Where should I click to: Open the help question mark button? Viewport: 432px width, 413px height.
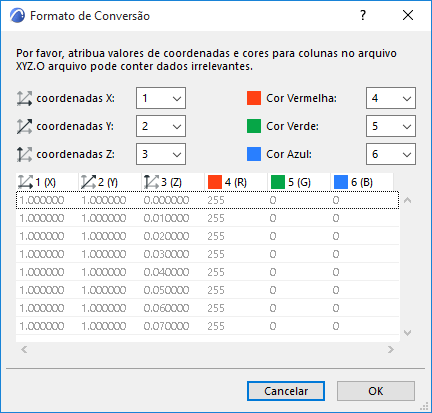[363, 15]
